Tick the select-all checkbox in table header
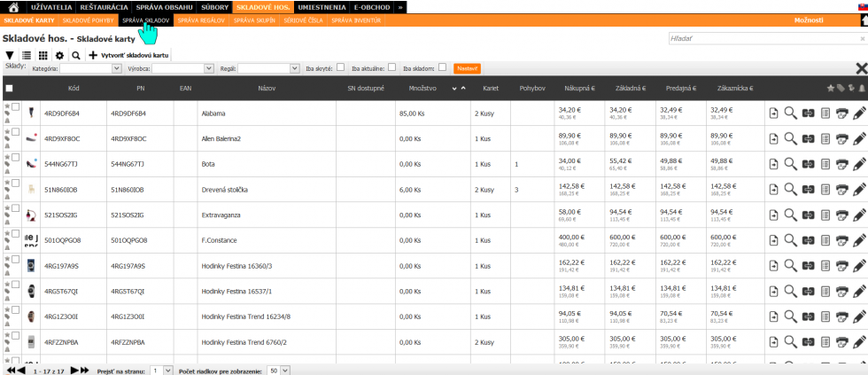 pyautogui.click(x=9, y=88)
